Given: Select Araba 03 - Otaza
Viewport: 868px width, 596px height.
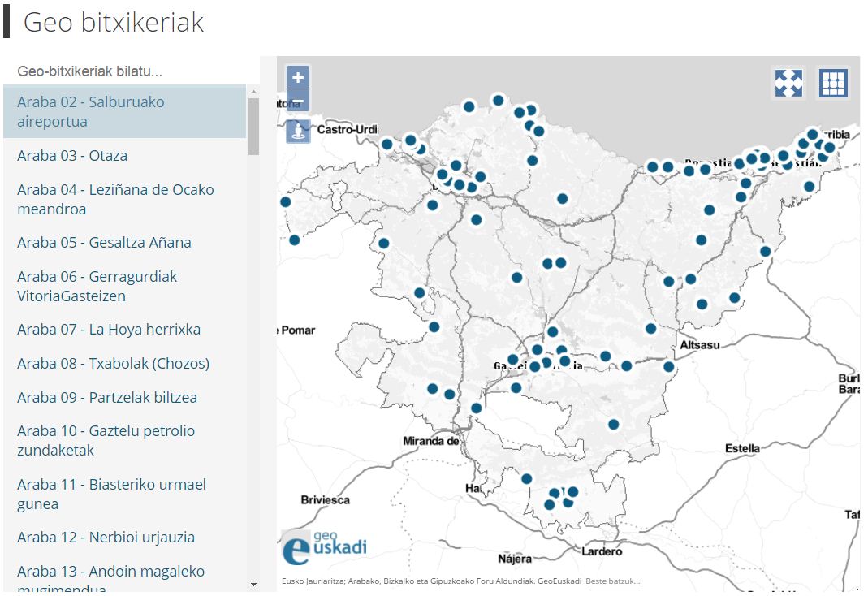Looking at the screenshot, I should click(72, 156).
